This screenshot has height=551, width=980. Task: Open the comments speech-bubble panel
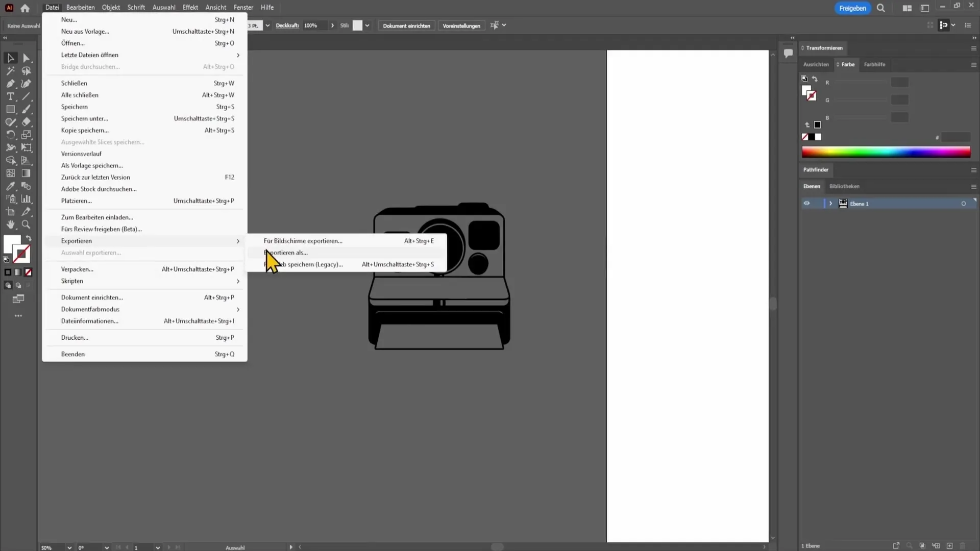pos(788,53)
